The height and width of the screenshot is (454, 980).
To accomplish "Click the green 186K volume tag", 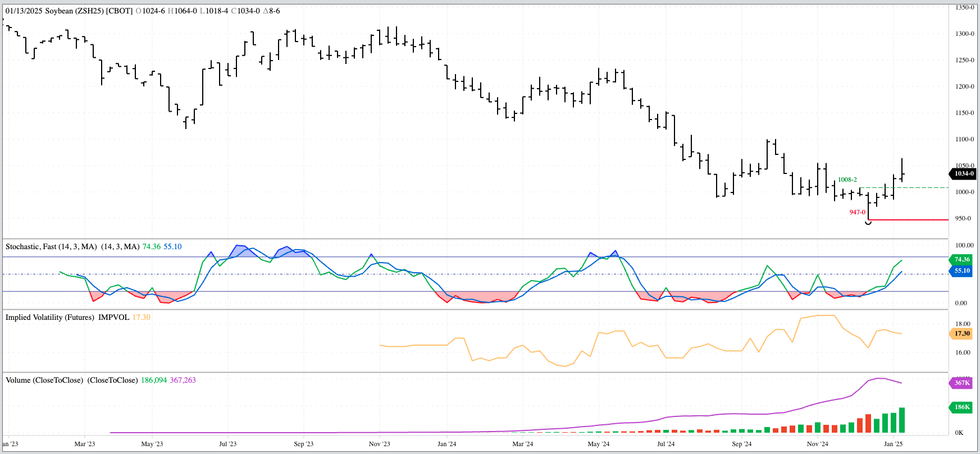I will click(961, 407).
